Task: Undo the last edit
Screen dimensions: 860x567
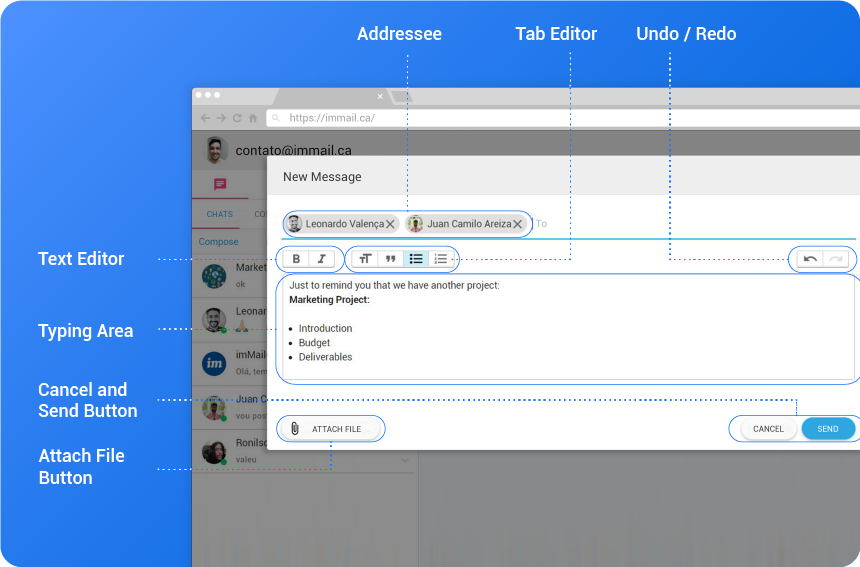Action: click(810, 259)
